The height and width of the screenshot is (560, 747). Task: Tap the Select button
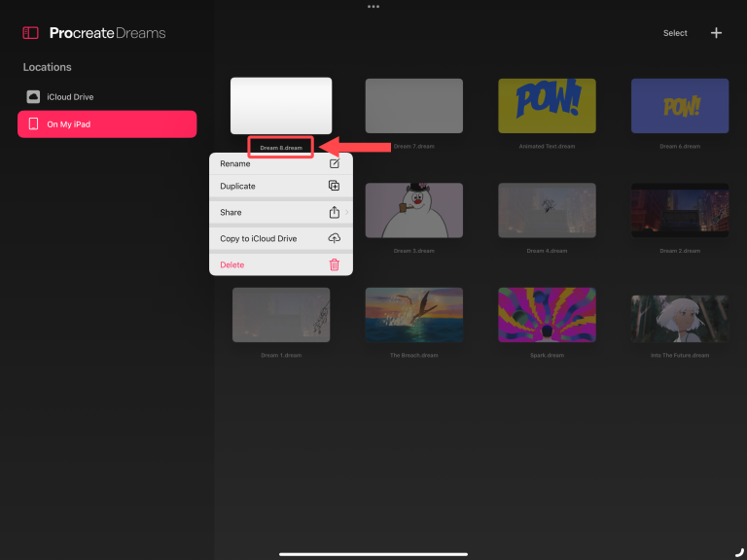coord(675,33)
